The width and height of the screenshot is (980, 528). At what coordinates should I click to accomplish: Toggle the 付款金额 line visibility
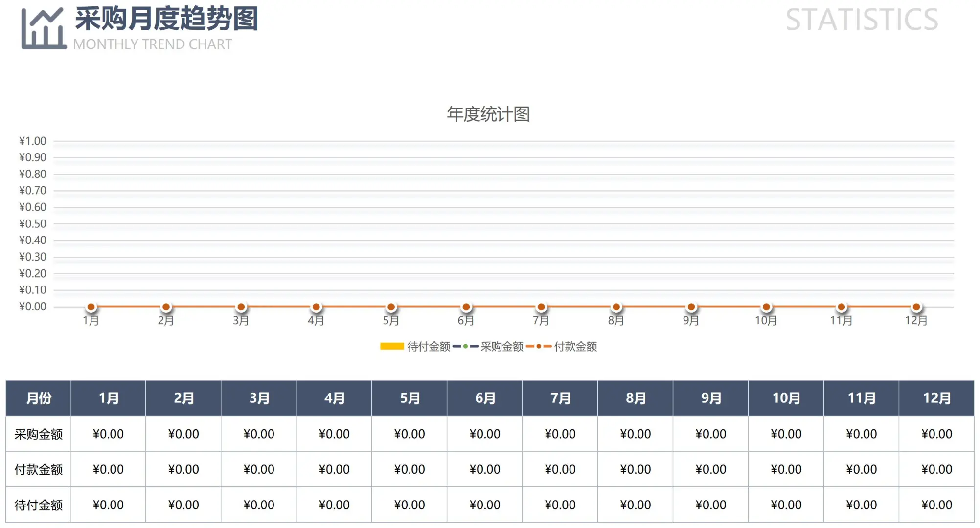point(576,347)
